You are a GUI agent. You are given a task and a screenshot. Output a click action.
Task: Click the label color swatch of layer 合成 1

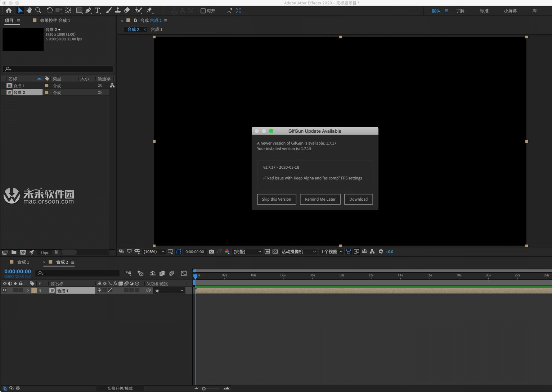[34, 291]
